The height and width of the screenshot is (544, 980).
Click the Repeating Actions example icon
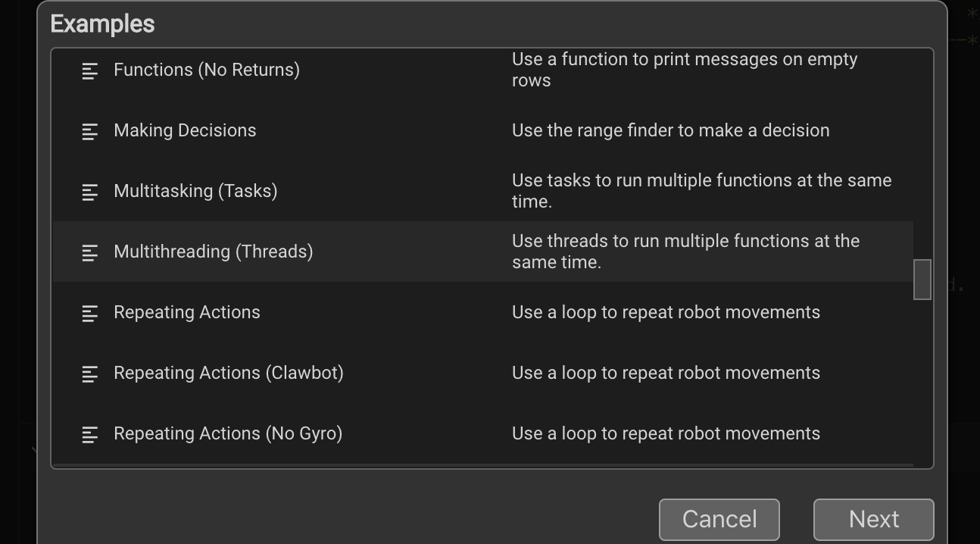click(x=90, y=313)
